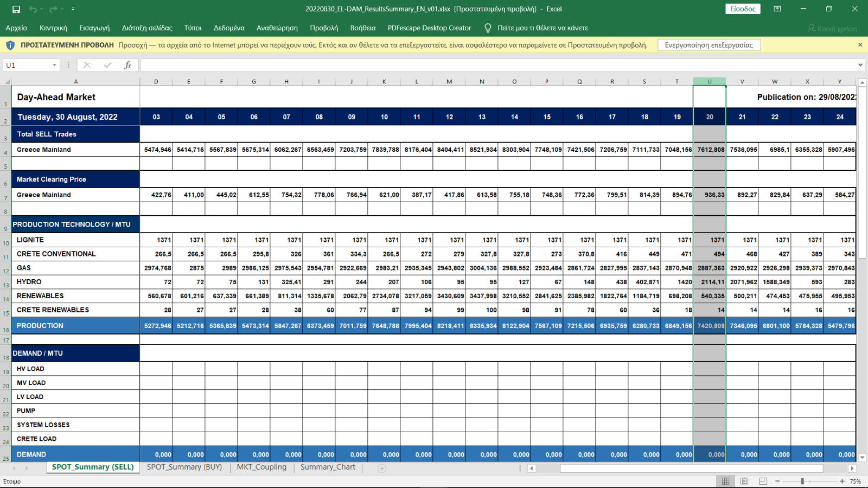This screenshot has width=868, height=488.
Task: Select row 16 header
Action: pyautogui.click(x=6, y=326)
